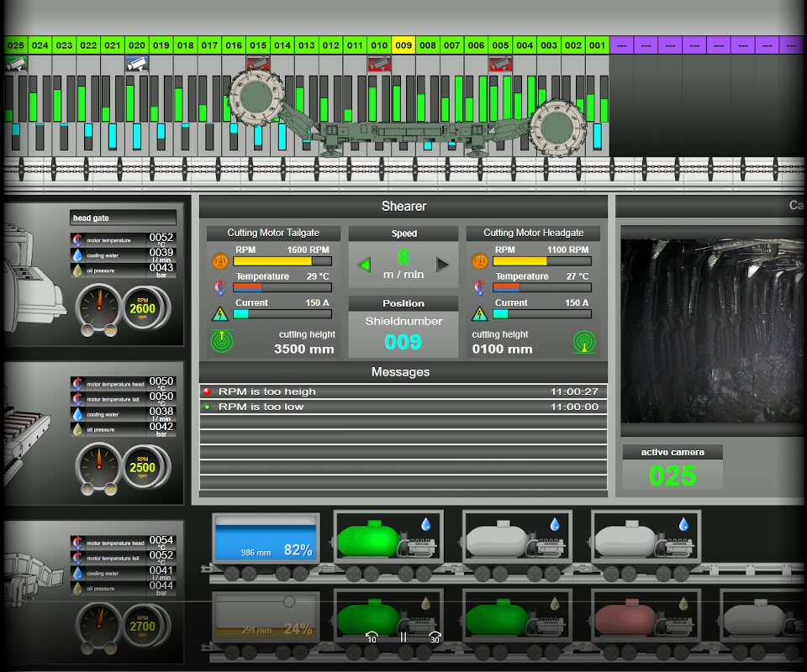
Task: Open the camera at shield 010
Action: [379, 63]
